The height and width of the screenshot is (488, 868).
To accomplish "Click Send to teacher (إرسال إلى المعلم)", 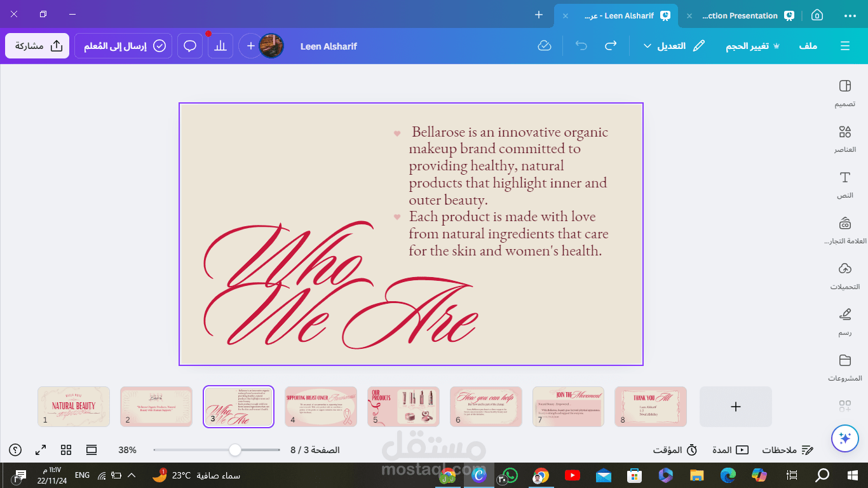I will pos(123,46).
